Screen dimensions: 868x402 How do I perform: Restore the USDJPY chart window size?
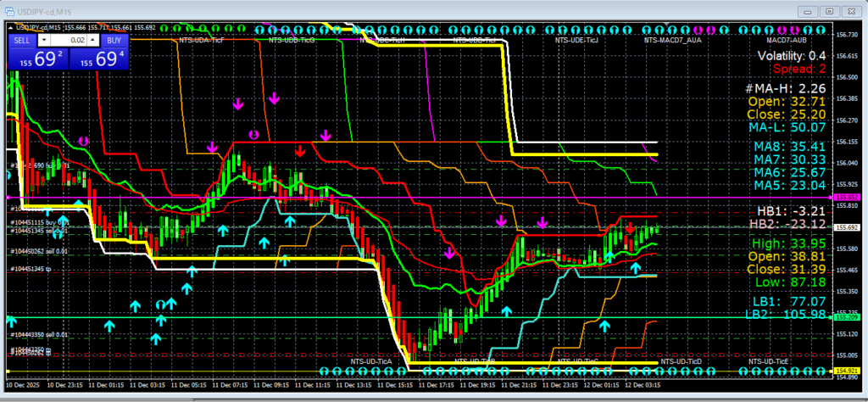pyautogui.click(x=828, y=11)
